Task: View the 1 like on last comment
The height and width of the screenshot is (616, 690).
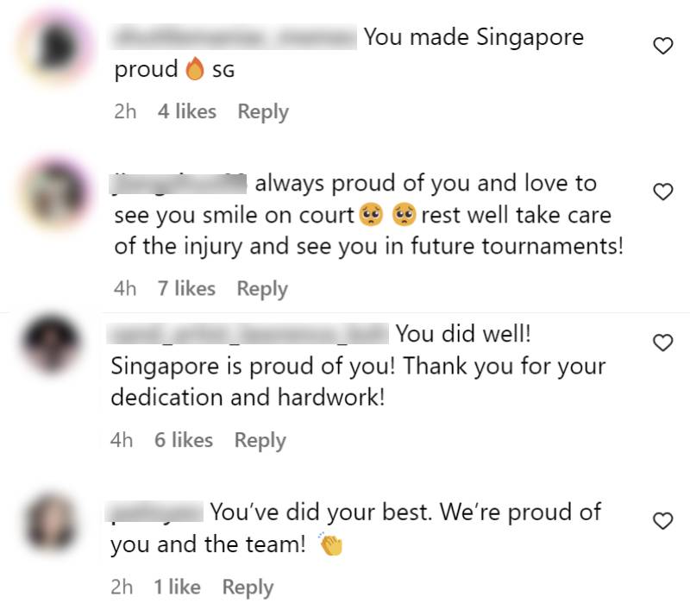Action: pyautogui.click(x=177, y=588)
